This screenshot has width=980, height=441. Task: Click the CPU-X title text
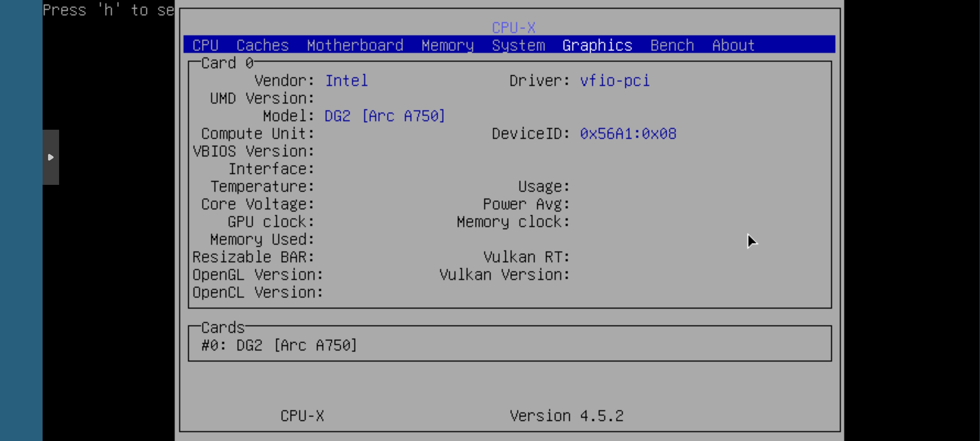click(x=513, y=28)
